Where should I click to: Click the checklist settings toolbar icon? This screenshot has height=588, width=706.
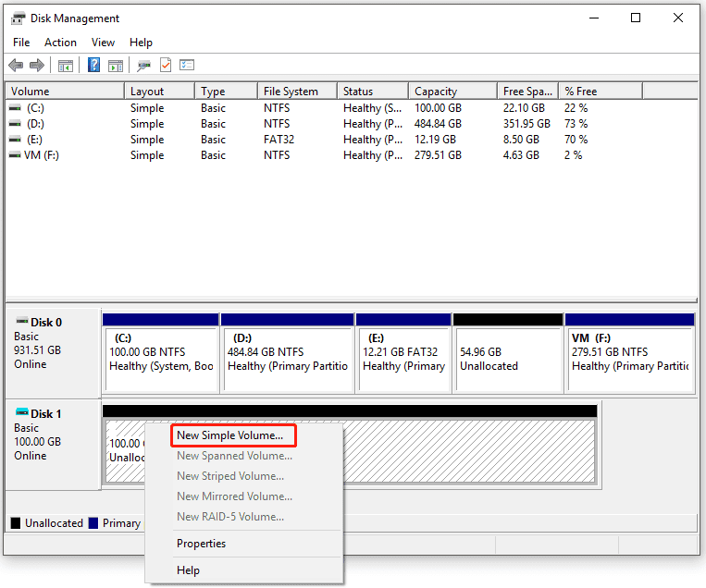[x=187, y=66]
